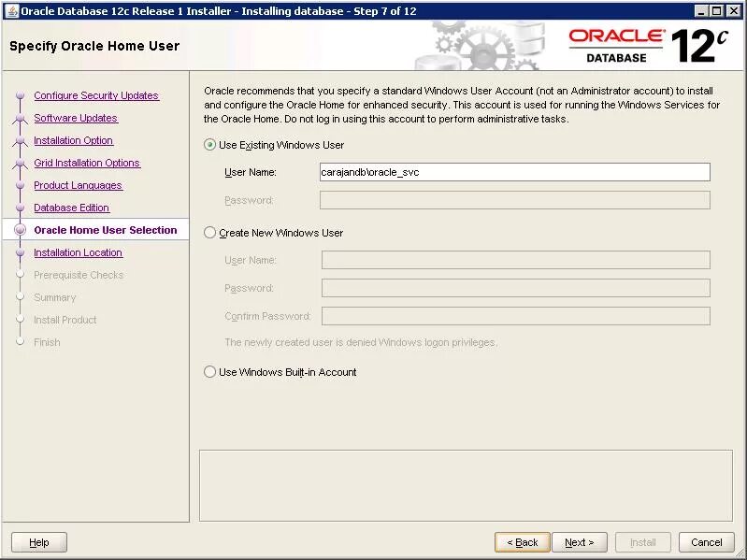Maximize the installer window
Image resolution: width=747 pixels, height=560 pixels.
(716, 11)
